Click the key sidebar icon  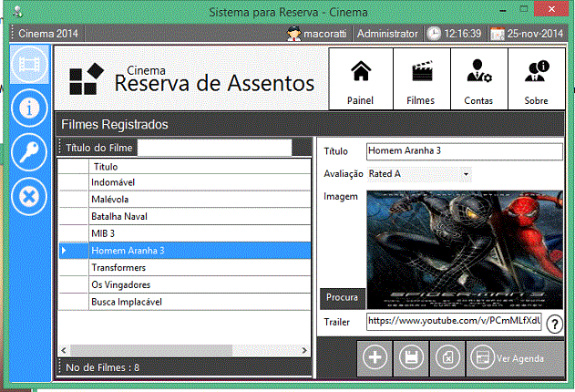point(29,152)
